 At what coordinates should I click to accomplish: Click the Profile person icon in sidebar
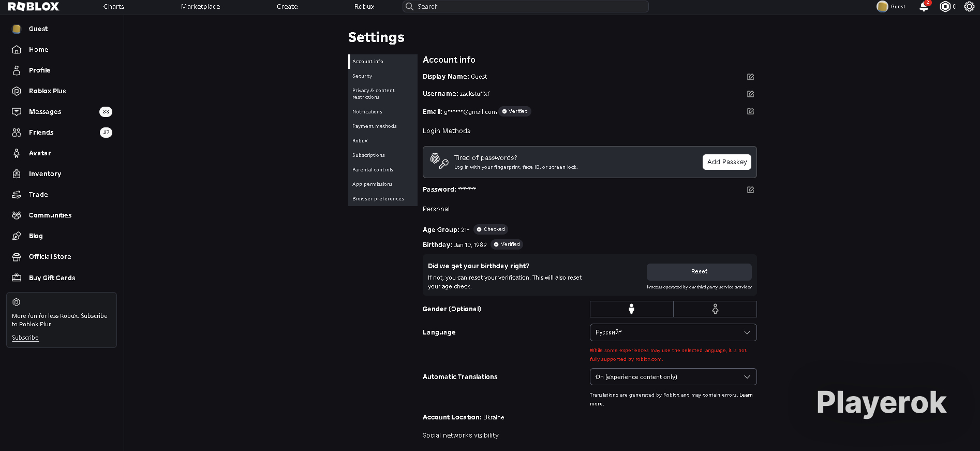click(17, 70)
